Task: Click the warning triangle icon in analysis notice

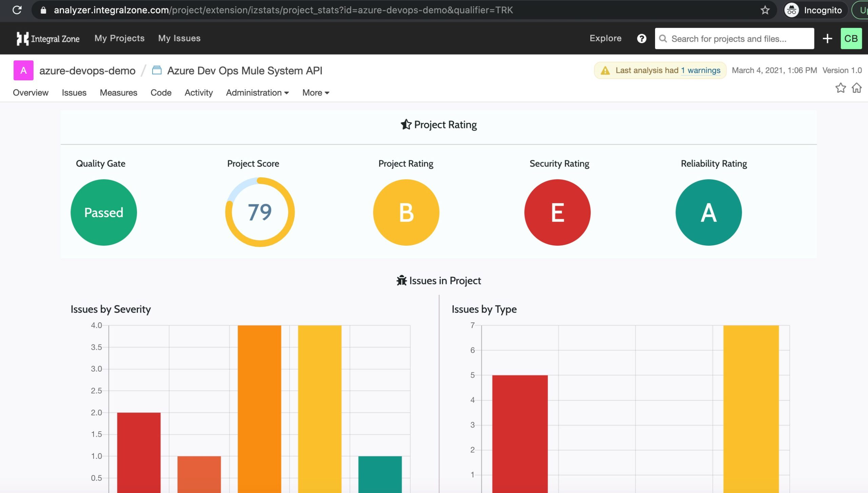Action: tap(605, 71)
